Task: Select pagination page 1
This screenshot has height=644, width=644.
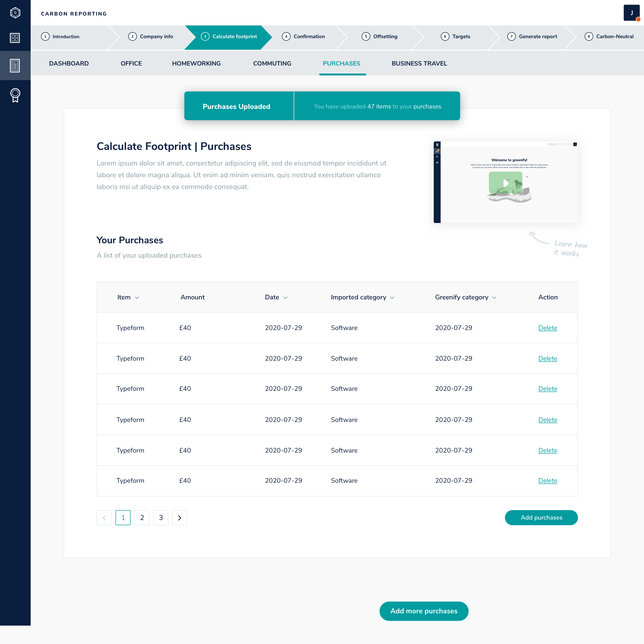Action: [x=123, y=518]
